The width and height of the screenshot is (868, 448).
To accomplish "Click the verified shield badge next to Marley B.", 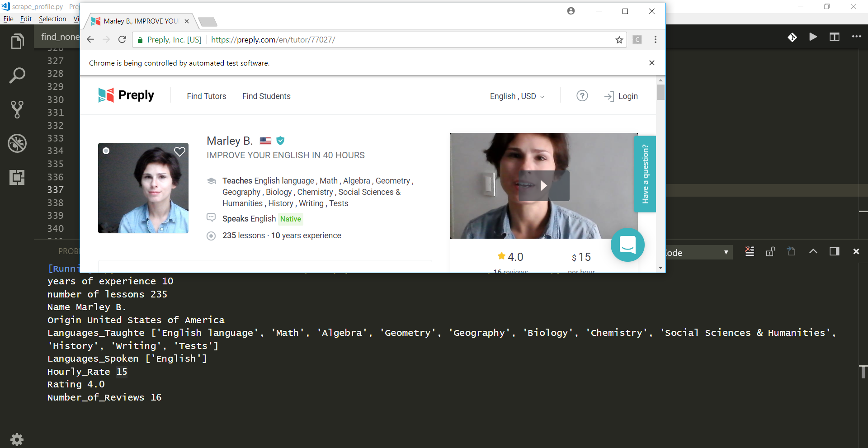I will tap(280, 141).
